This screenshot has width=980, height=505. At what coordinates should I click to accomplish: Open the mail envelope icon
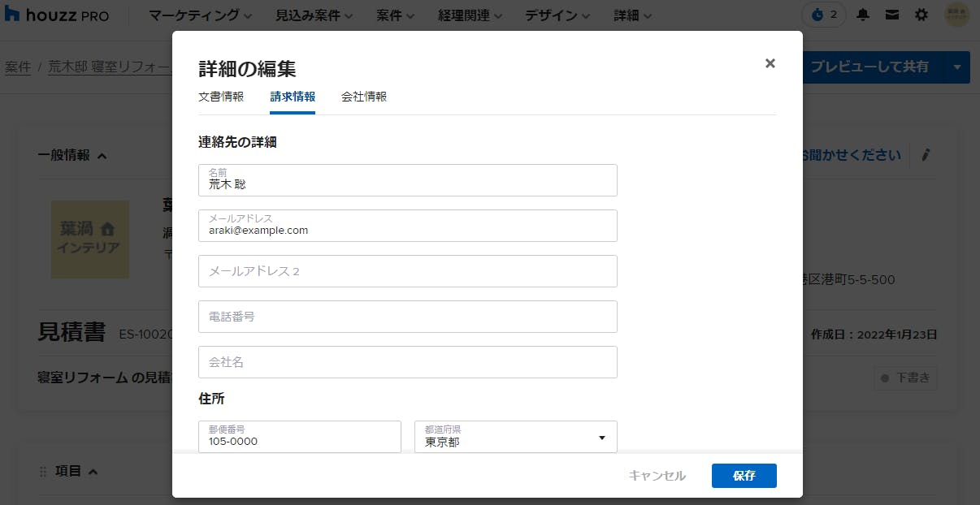[891, 15]
